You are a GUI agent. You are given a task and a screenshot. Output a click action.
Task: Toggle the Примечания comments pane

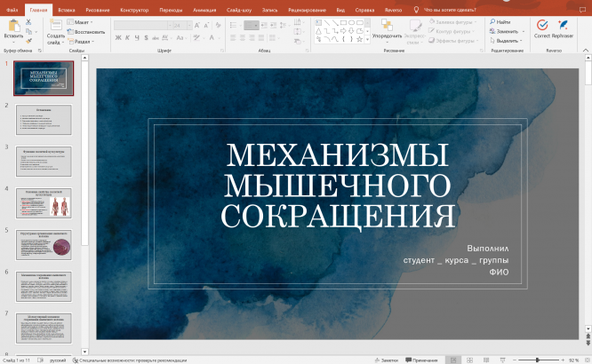click(x=423, y=360)
